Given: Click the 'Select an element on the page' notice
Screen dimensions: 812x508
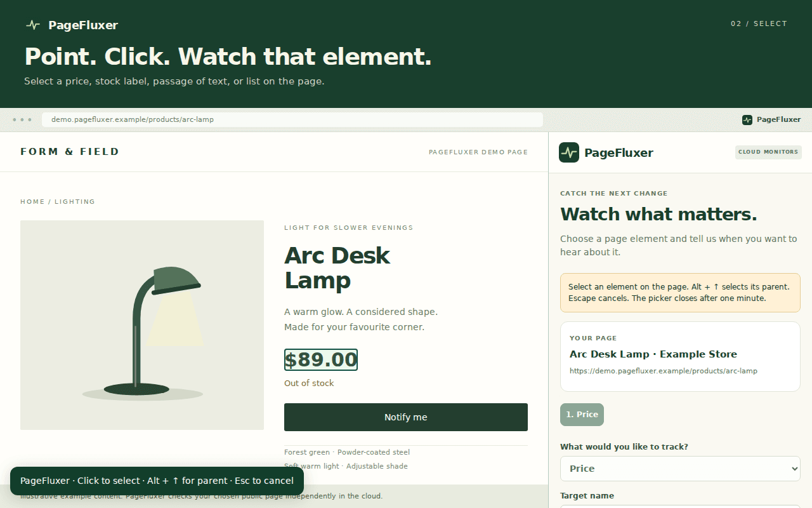Looking at the screenshot, I should pos(680,293).
